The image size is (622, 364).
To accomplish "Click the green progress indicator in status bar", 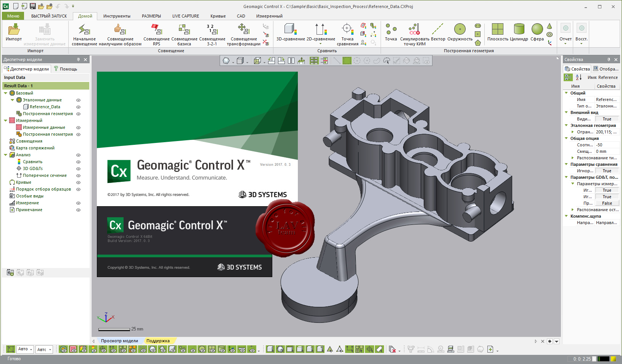I will click(603, 359).
